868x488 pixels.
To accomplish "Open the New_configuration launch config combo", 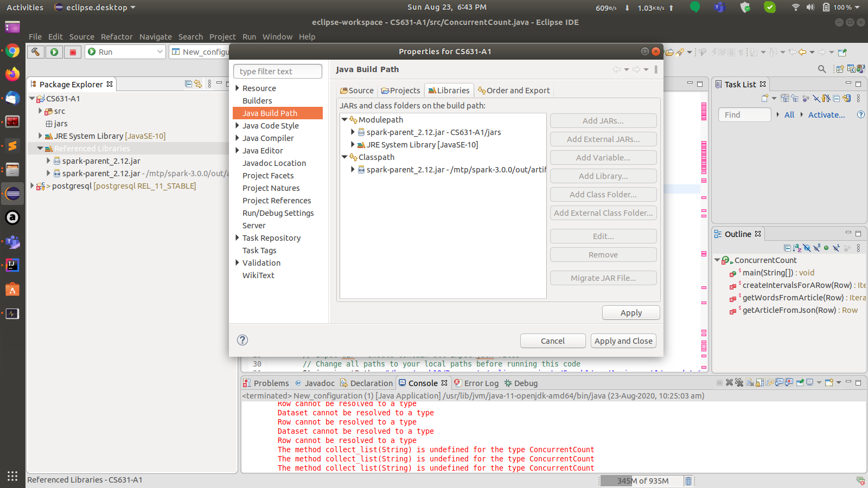I will click(199, 52).
